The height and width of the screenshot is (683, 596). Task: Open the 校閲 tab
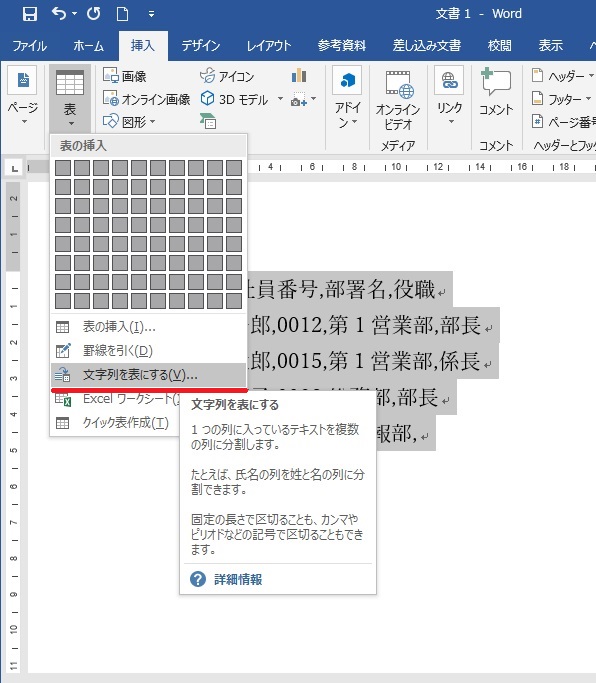click(x=499, y=45)
